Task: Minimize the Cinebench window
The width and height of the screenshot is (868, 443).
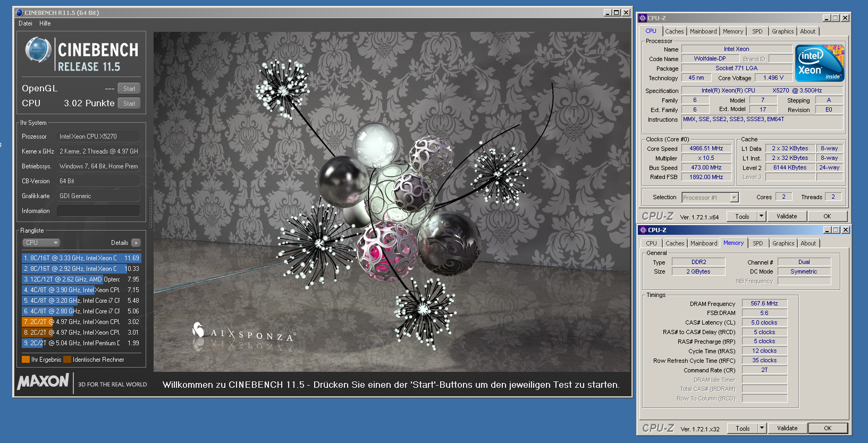Action: [608, 13]
